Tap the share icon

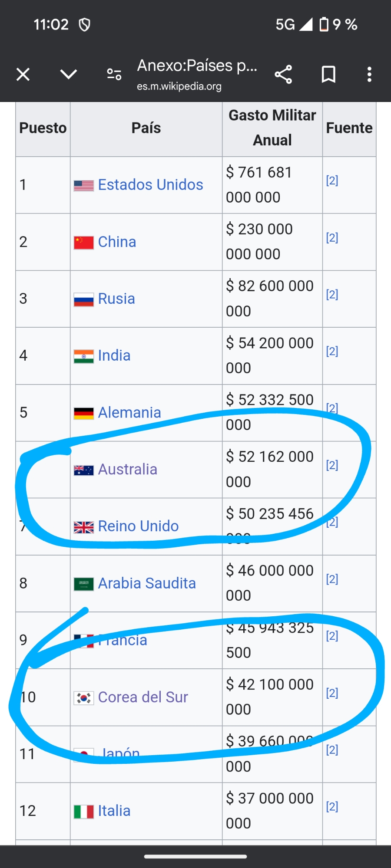pos(283,74)
